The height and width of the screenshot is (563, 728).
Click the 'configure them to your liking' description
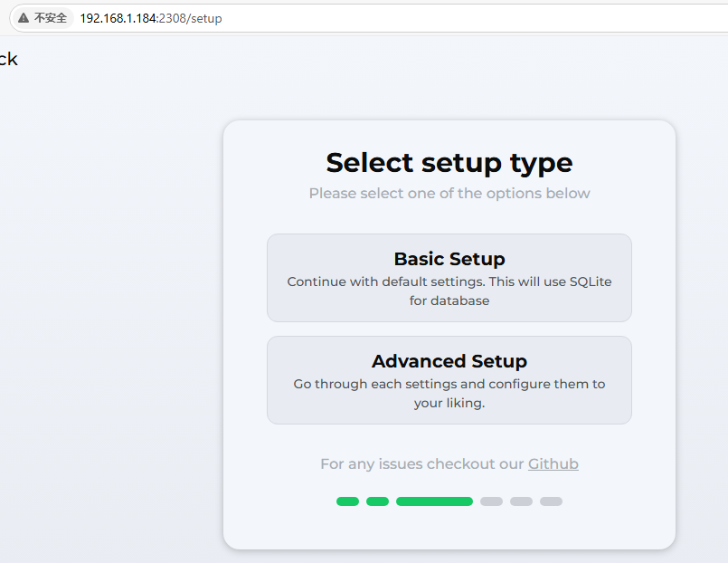click(449, 394)
